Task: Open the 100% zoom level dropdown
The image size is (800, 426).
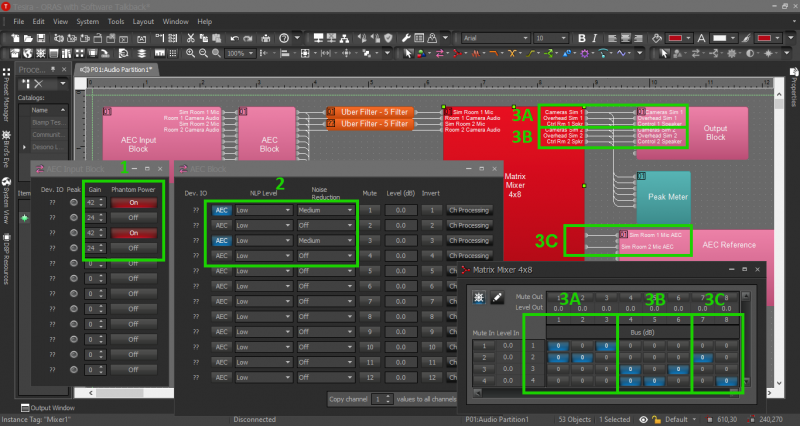Action: [239, 53]
